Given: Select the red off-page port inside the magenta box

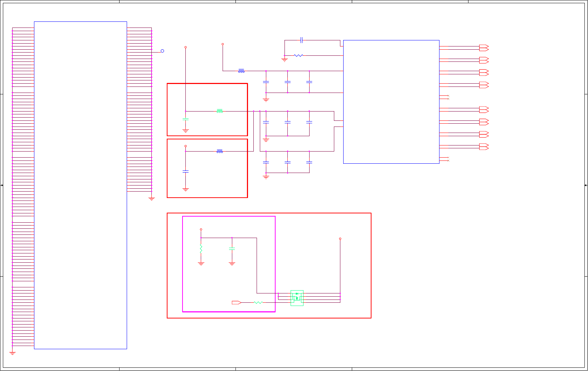Looking at the screenshot, I should [x=237, y=303].
